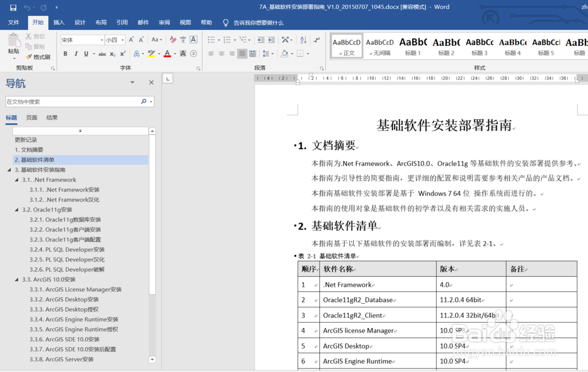Apply subscript formatting
The image size is (588, 372).
click(112, 54)
